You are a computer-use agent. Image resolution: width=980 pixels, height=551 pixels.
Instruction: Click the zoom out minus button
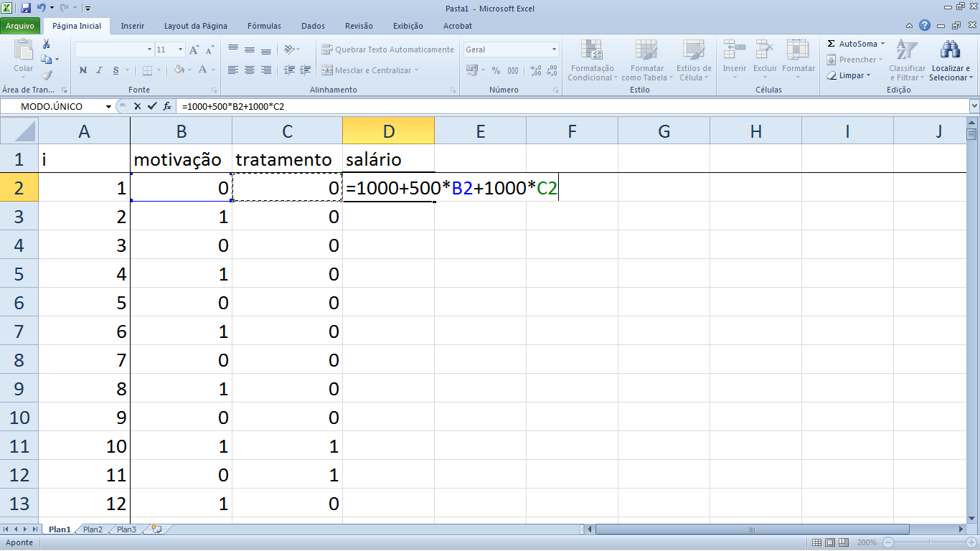click(887, 542)
